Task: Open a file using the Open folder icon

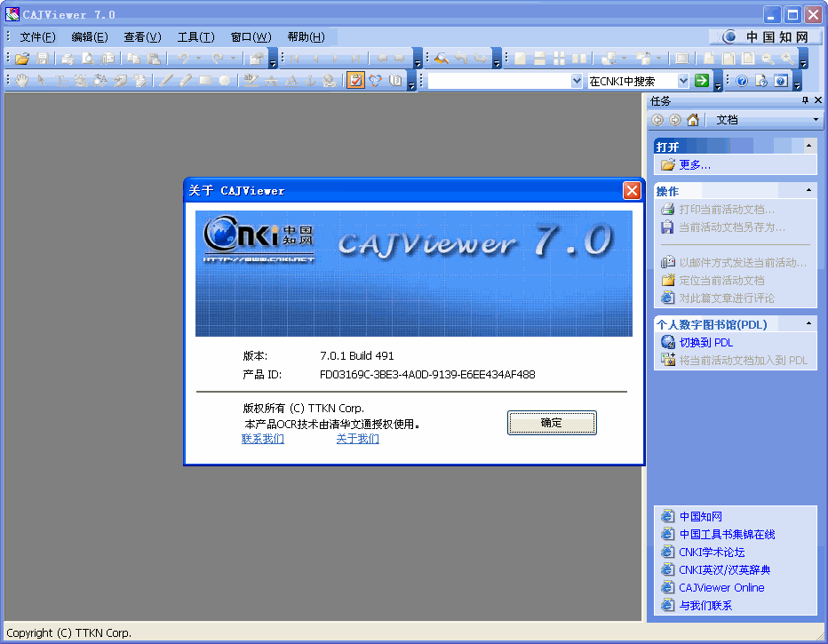Action: click(x=24, y=57)
